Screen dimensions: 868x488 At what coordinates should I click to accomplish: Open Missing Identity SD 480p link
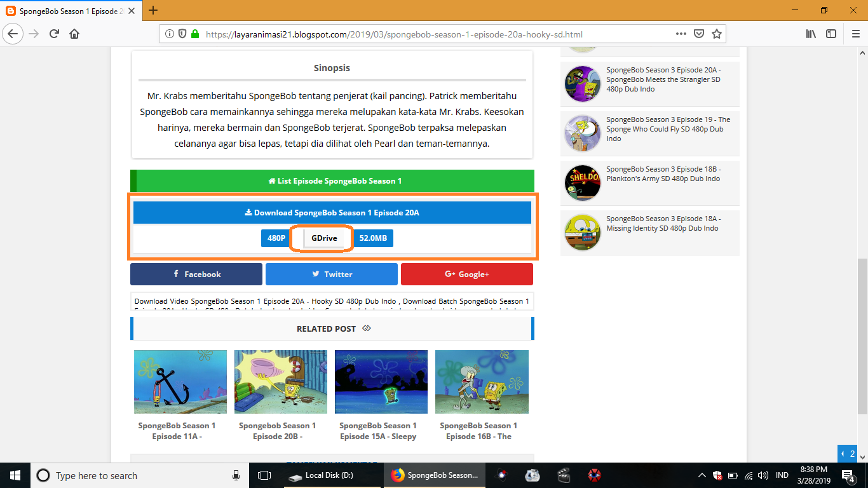(663, 224)
